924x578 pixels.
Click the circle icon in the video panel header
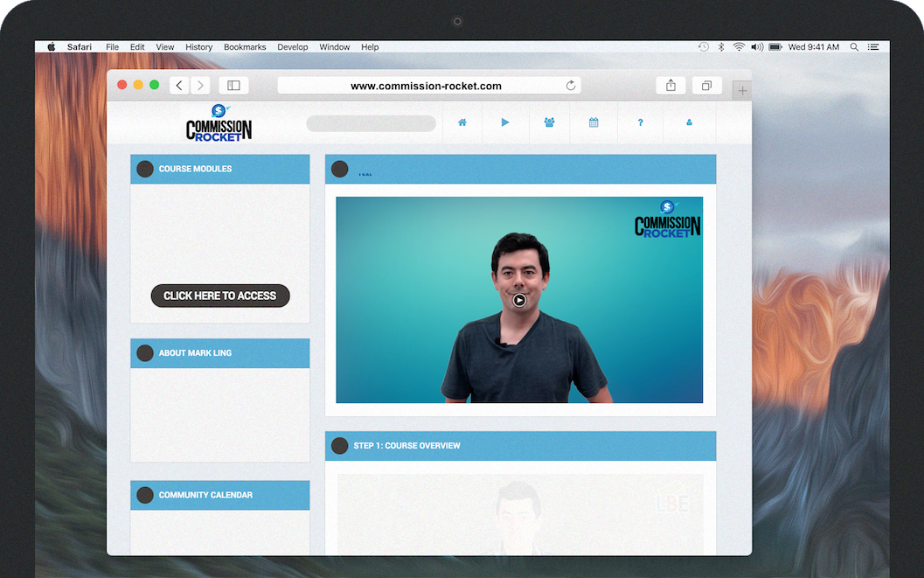(339, 169)
